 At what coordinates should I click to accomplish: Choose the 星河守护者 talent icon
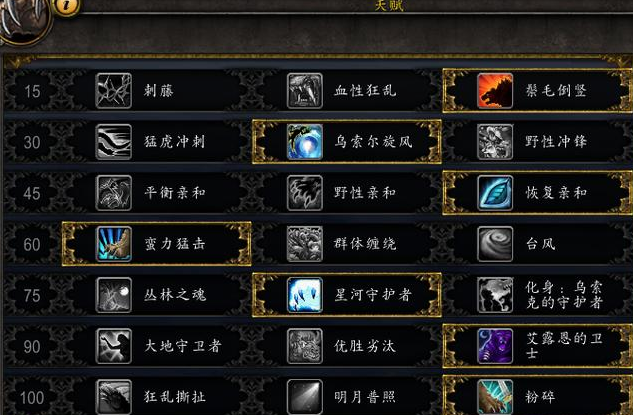coord(305,295)
